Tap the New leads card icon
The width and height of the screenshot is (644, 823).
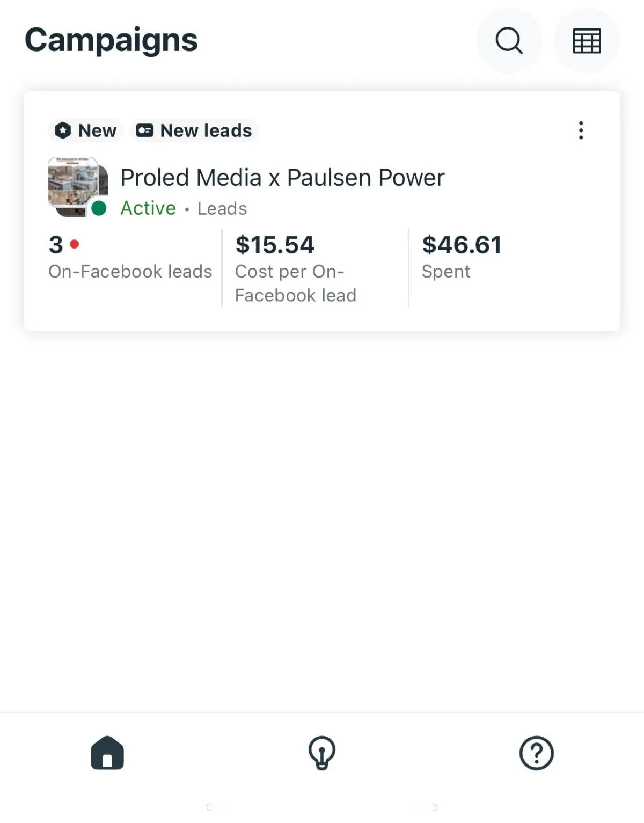pyautogui.click(x=144, y=130)
